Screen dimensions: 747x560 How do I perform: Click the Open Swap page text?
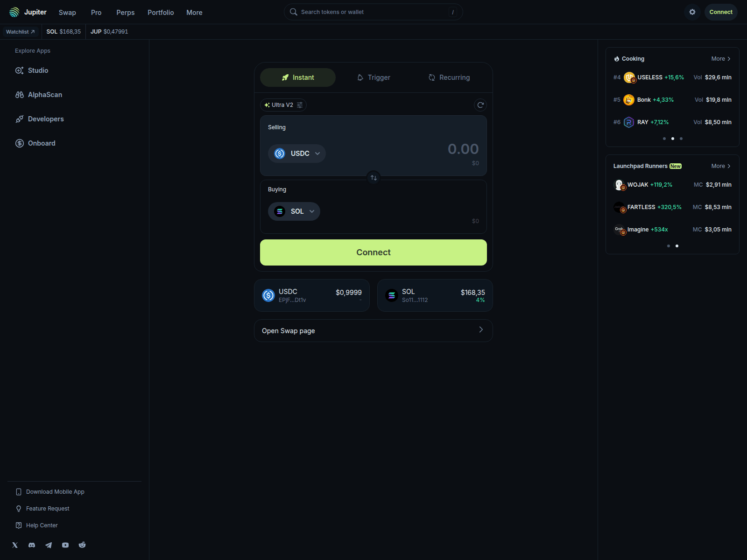(289, 331)
